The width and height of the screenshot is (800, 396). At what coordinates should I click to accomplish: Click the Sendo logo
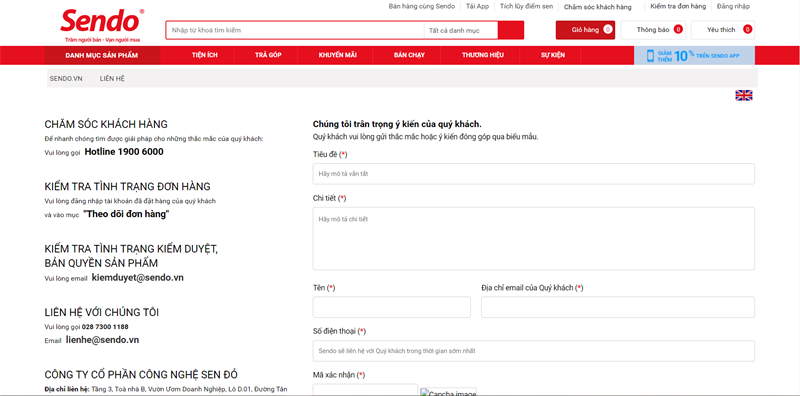click(102, 25)
